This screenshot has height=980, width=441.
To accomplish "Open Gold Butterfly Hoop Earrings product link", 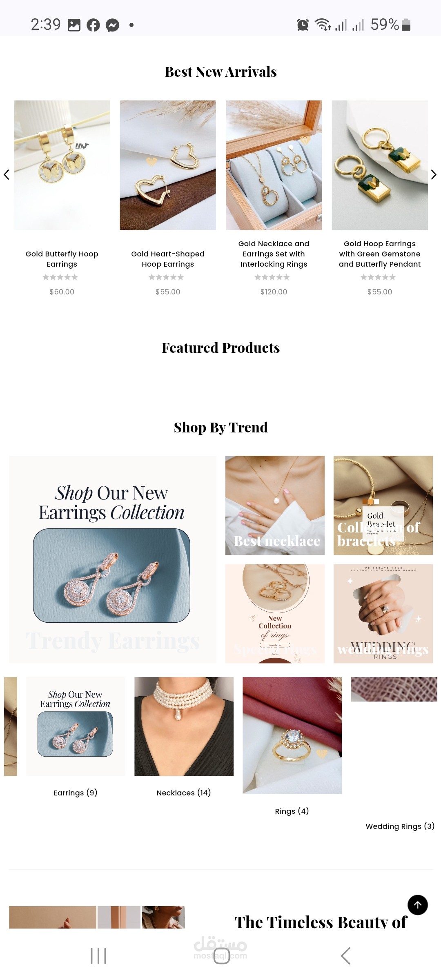I will [62, 259].
